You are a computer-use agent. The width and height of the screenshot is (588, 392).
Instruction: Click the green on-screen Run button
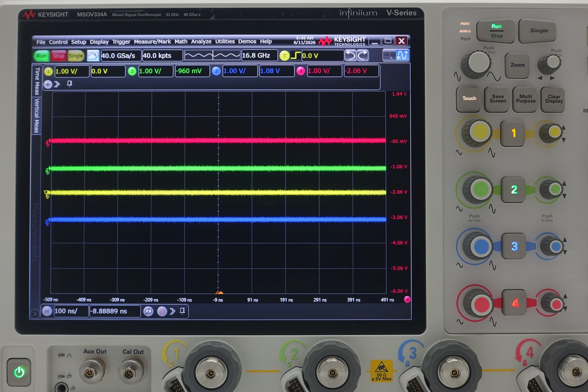tap(41, 56)
